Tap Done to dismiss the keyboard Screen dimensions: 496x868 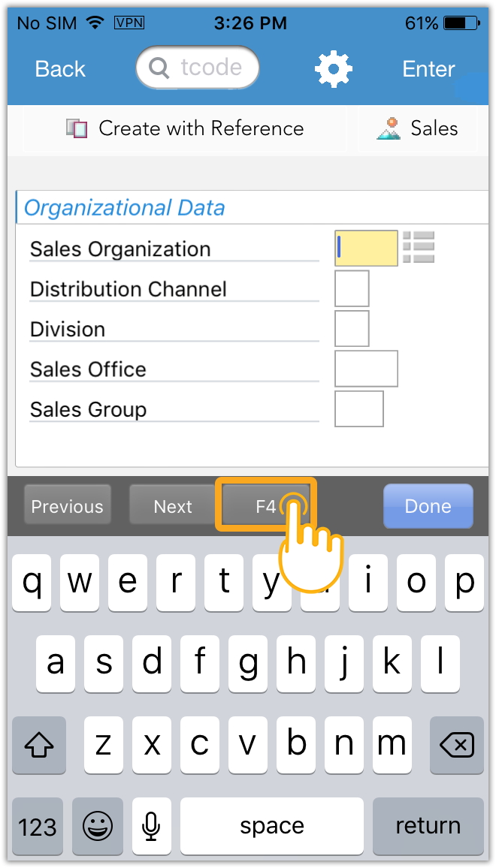pyautogui.click(x=428, y=506)
